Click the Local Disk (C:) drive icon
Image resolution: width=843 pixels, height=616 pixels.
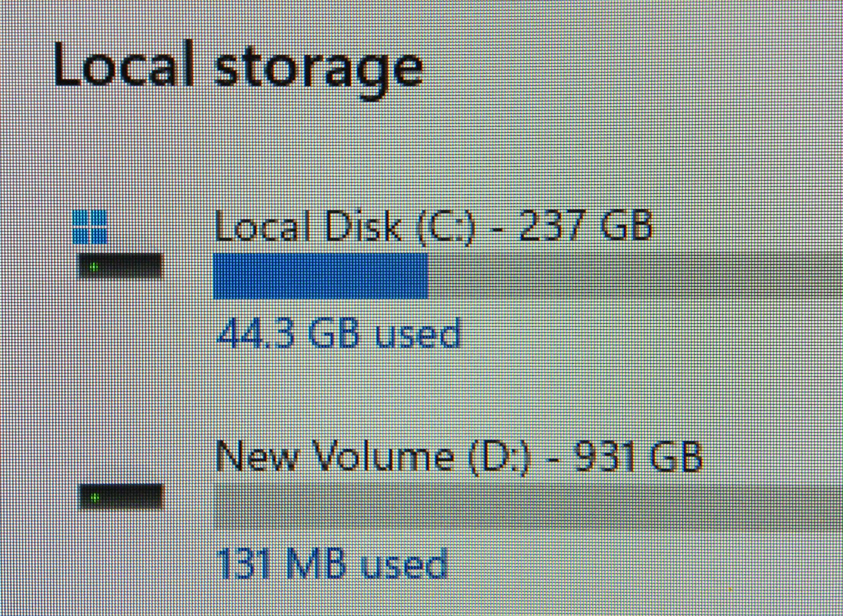coord(121,265)
